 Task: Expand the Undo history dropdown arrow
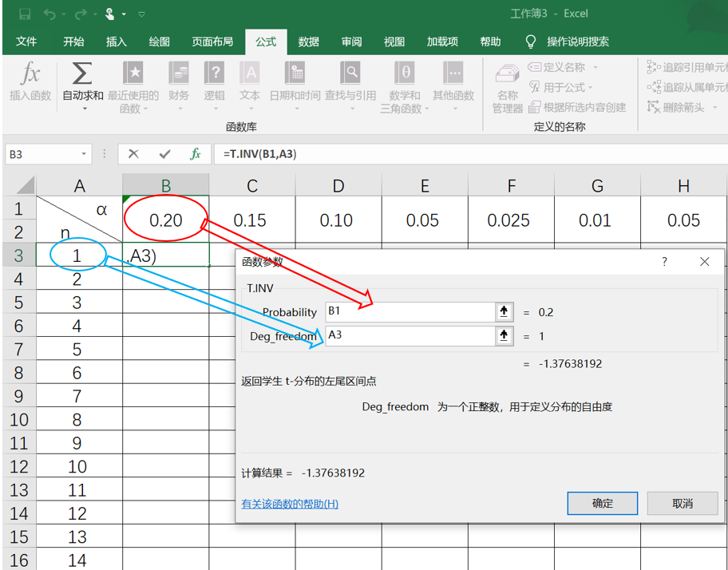(x=64, y=14)
